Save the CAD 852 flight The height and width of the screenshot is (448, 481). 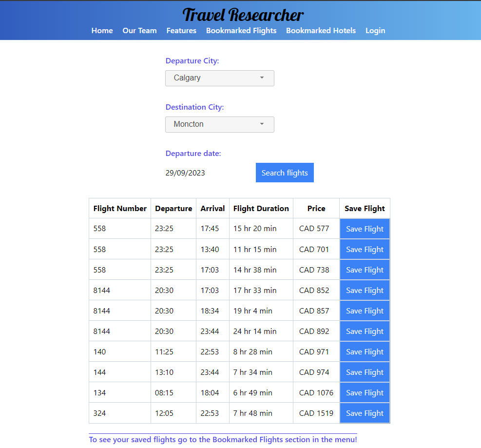tap(365, 291)
